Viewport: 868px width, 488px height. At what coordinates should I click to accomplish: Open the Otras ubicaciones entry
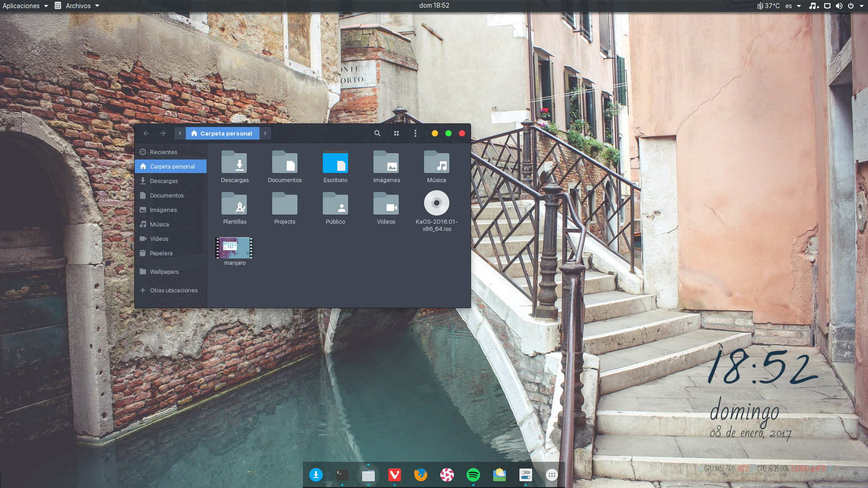(174, 290)
